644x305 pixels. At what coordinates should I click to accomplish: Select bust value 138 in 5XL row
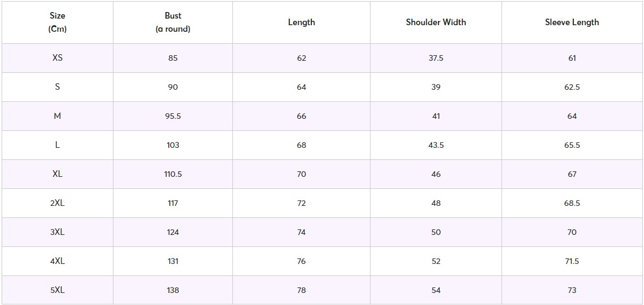click(x=173, y=290)
